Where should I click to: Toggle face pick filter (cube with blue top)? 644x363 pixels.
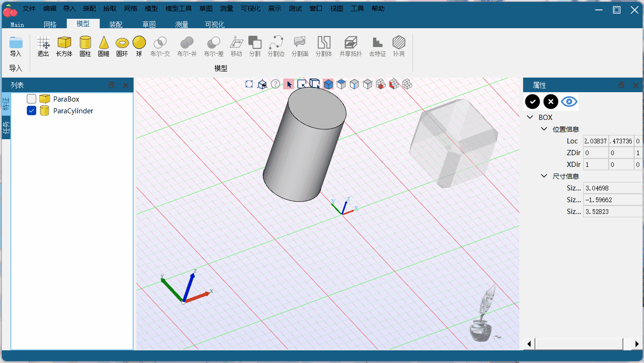click(342, 84)
